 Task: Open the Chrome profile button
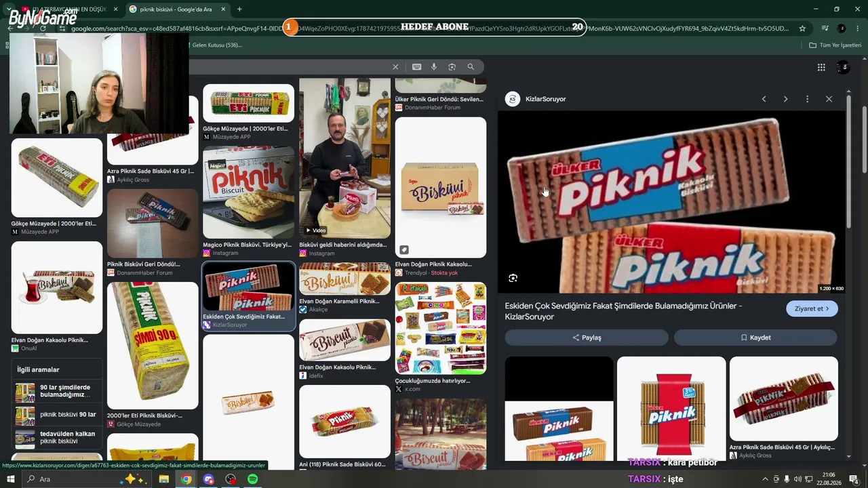click(842, 28)
